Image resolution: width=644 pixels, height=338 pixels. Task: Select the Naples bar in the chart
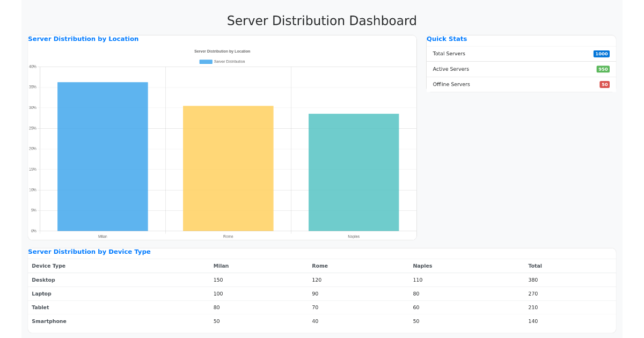tap(354, 172)
